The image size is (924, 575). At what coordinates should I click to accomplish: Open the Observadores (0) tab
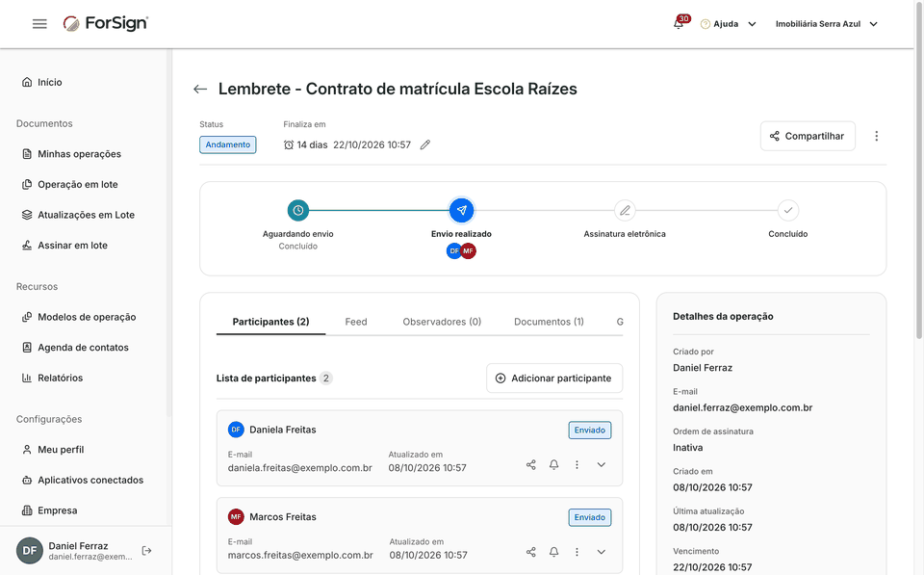(442, 322)
